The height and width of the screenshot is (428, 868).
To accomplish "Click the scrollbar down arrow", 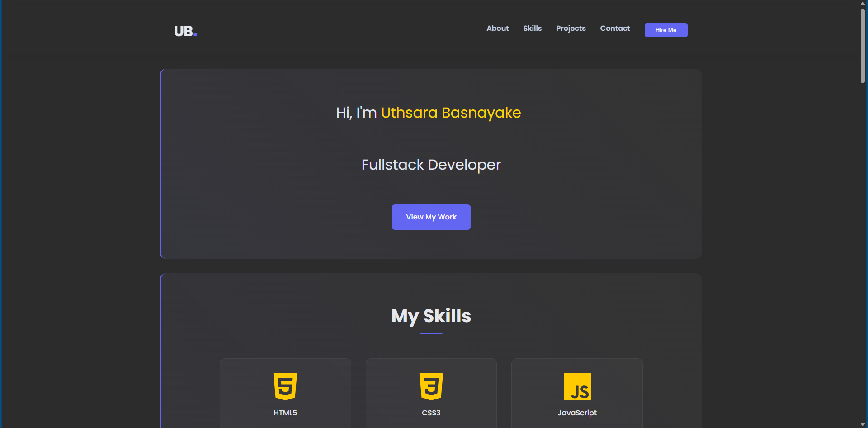I will point(863,424).
